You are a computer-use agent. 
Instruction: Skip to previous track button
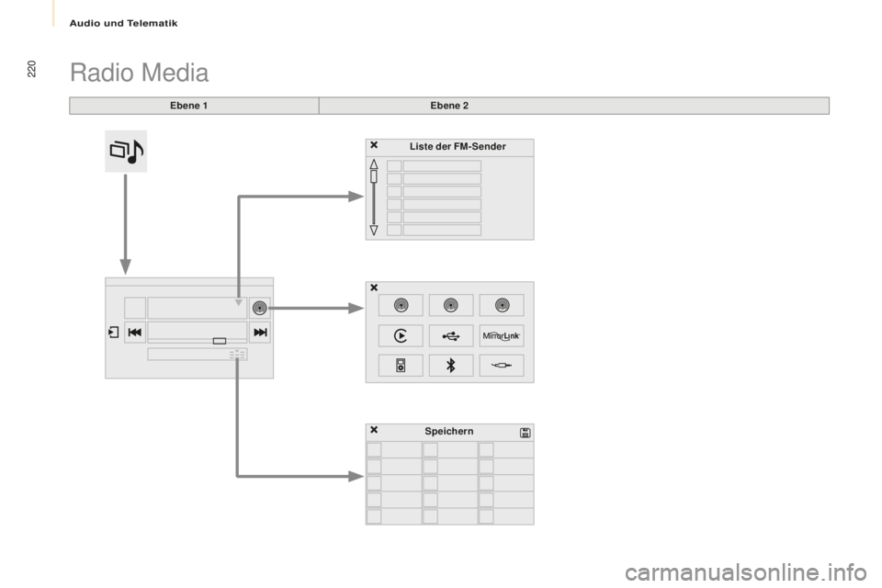(x=135, y=332)
